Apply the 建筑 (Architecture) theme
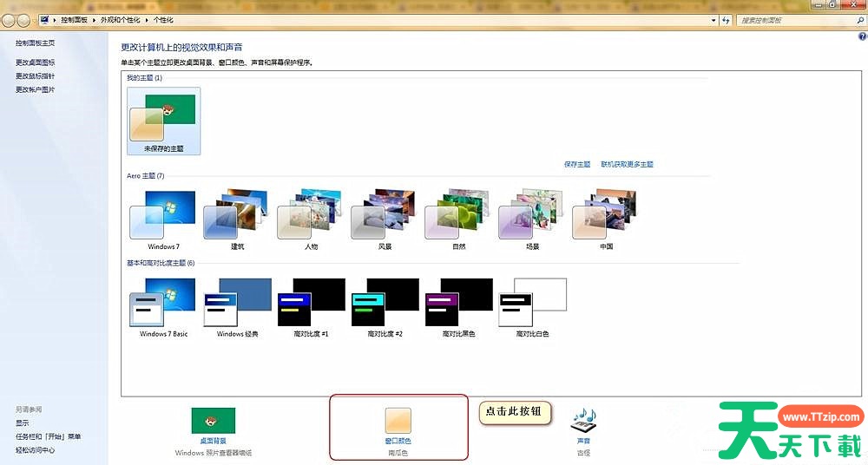The height and width of the screenshot is (465, 868). [x=237, y=220]
